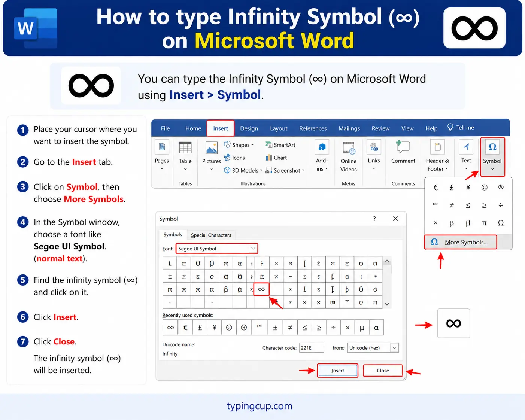Screen dimensions: 525x420
Task: Expand the chevron under Links
Action: click(374, 169)
